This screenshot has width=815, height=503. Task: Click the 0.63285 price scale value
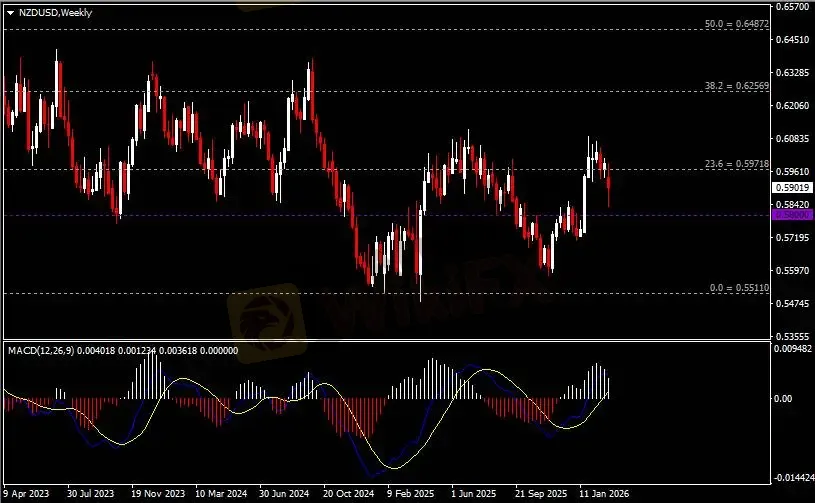(793, 73)
